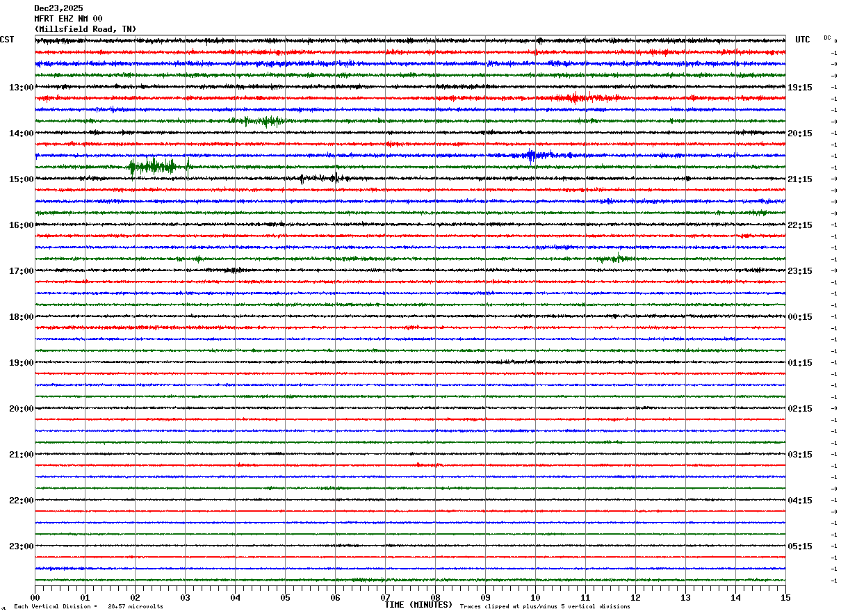Click the 01:15 UTC time label
This screenshot has height=616, width=841.
tap(800, 363)
